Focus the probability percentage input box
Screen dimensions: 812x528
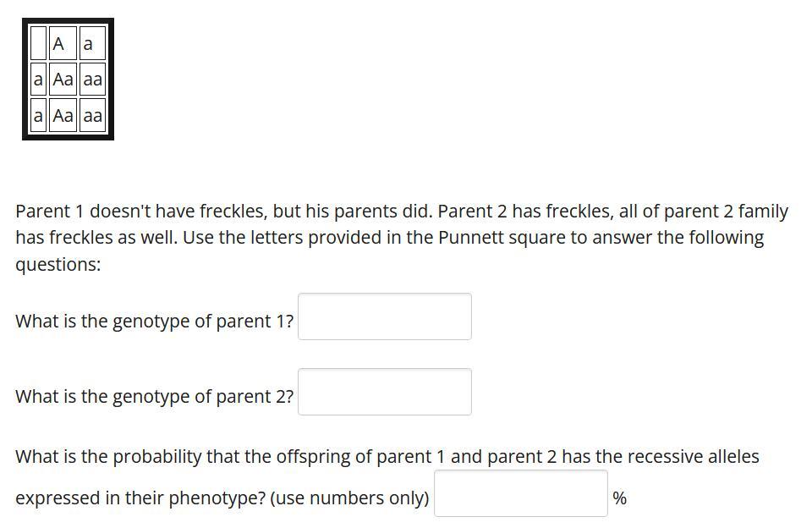tap(520, 493)
